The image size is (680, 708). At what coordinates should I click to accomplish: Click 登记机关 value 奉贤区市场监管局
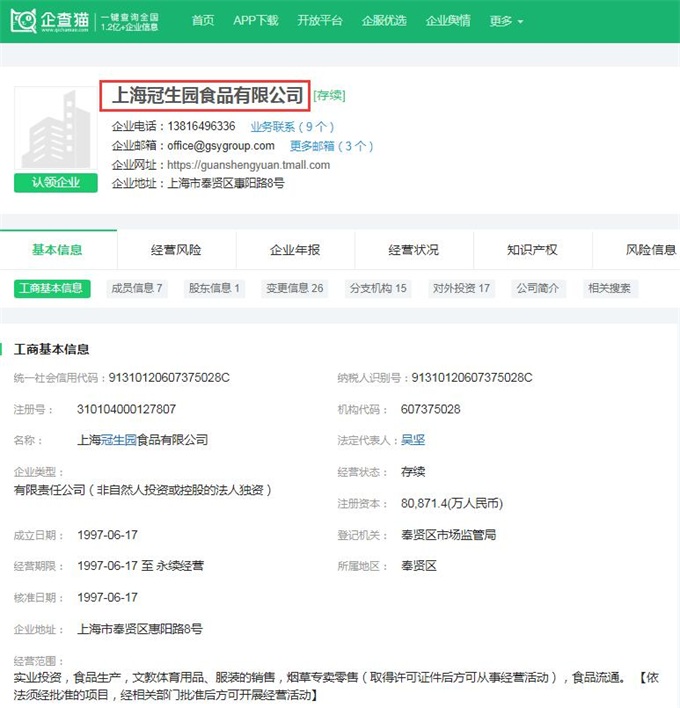pos(448,535)
